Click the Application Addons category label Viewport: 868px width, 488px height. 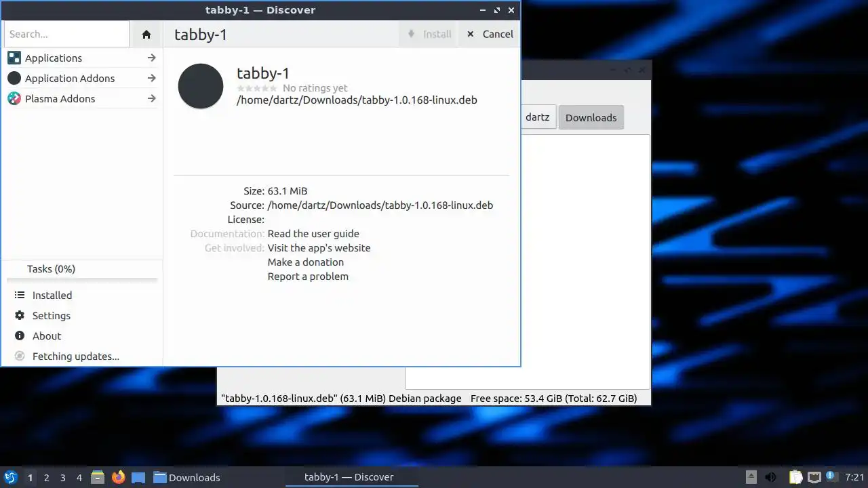click(70, 78)
